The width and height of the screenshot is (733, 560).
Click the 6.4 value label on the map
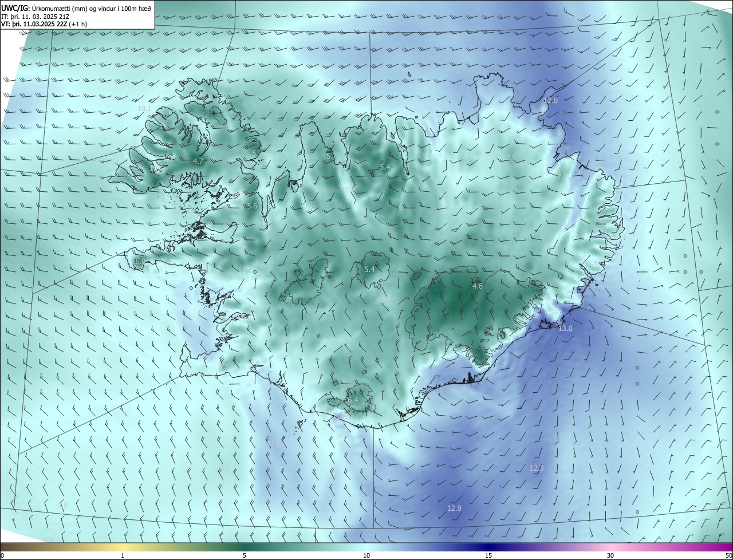353,400
